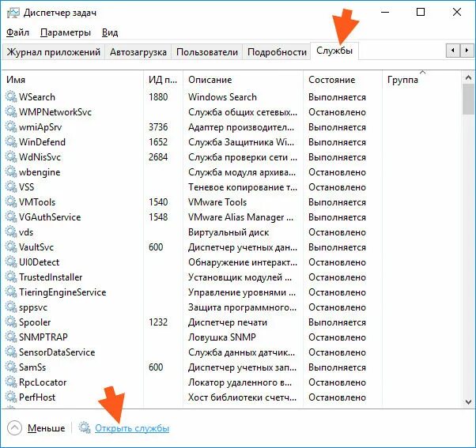
Task: Switch to the Автозагрузка tab
Action: click(138, 52)
